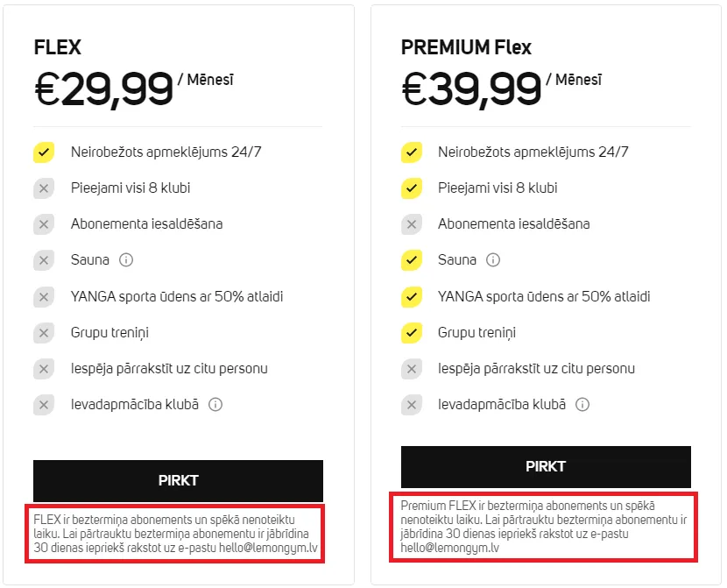The width and height of the screenshot is (727, 588).
Task: Open info icon beside PREMIUM Flex Ievadapmācība klubā
Action: tap(582, 404)
